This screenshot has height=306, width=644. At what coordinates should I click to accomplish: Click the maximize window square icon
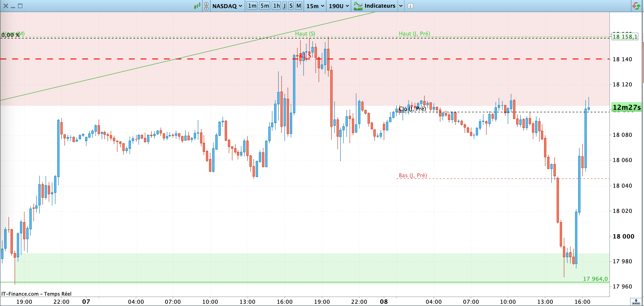20,6
